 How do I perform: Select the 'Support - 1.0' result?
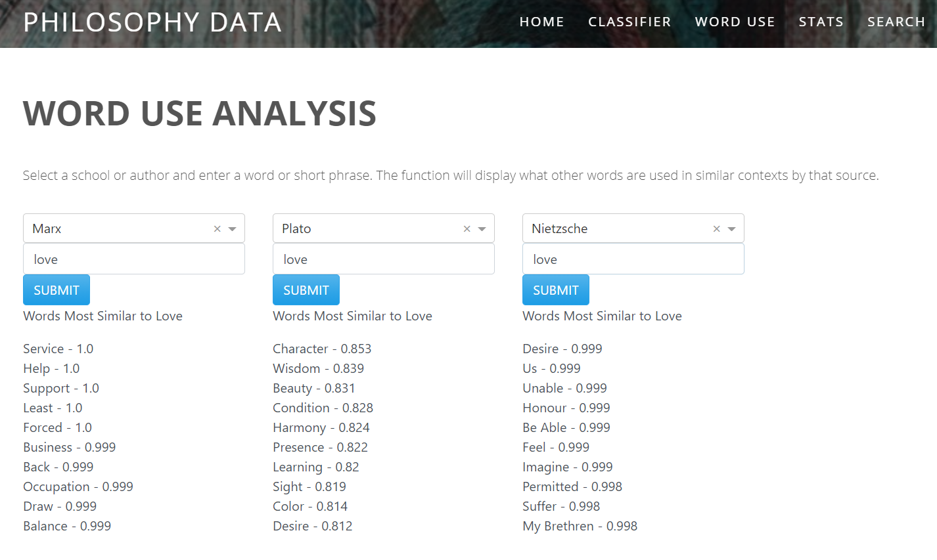pyautogui.click(x=61, y=388)
